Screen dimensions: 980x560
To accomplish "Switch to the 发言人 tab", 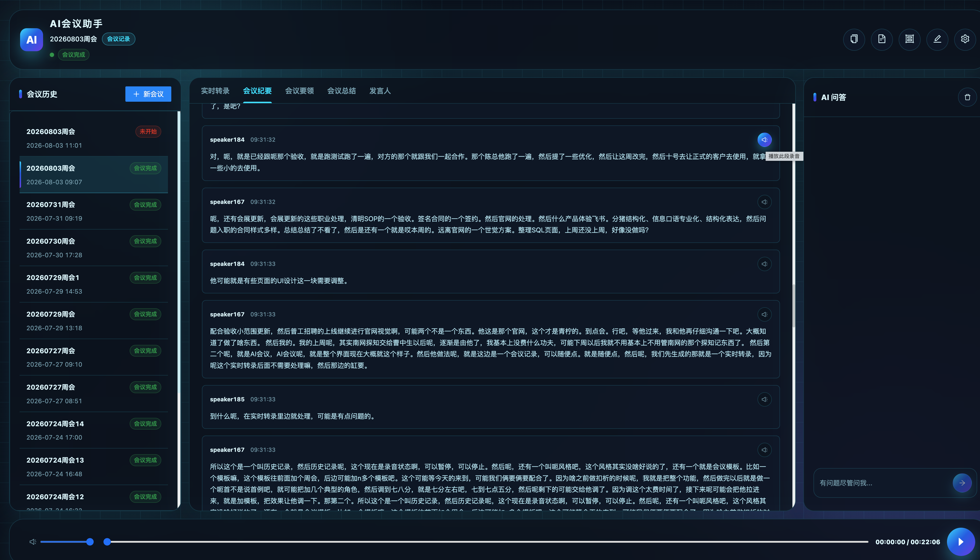I will [380, 91].
